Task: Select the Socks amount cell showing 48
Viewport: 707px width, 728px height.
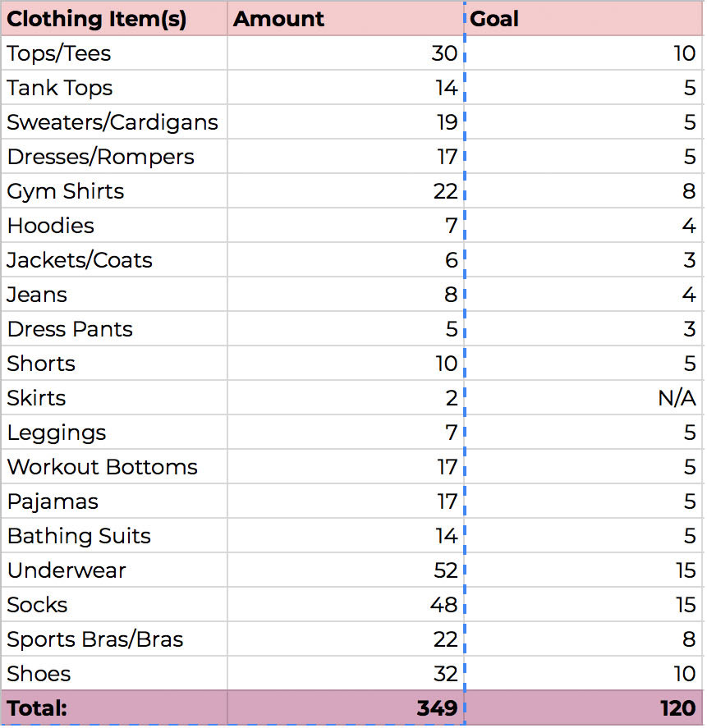Action: 345,605
